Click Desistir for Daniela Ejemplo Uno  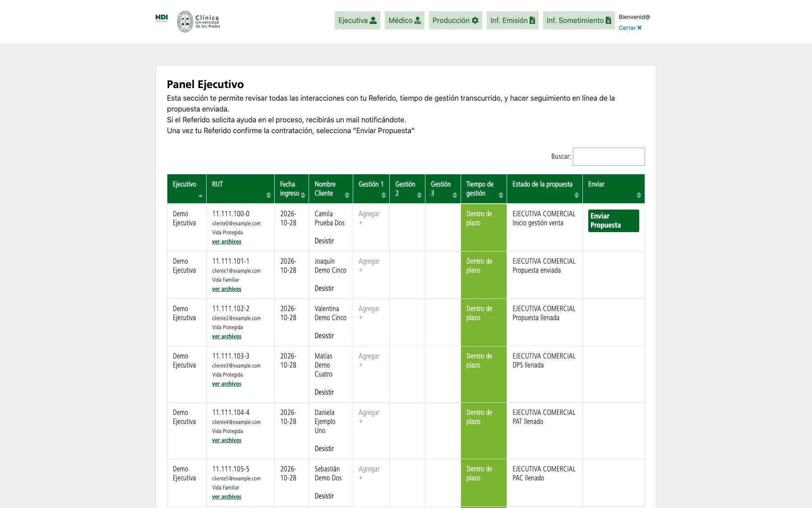point(324,449)
